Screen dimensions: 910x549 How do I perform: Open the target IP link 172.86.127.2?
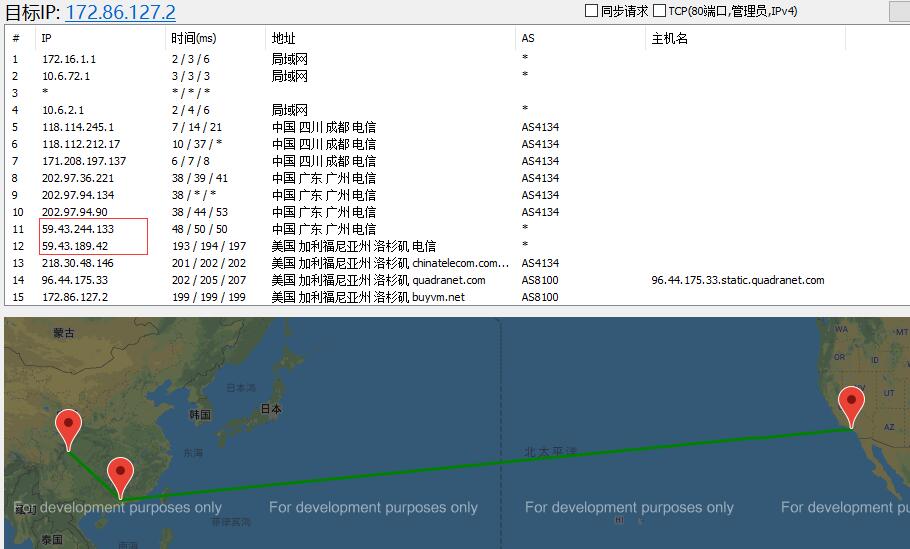(x=120, y=12)
